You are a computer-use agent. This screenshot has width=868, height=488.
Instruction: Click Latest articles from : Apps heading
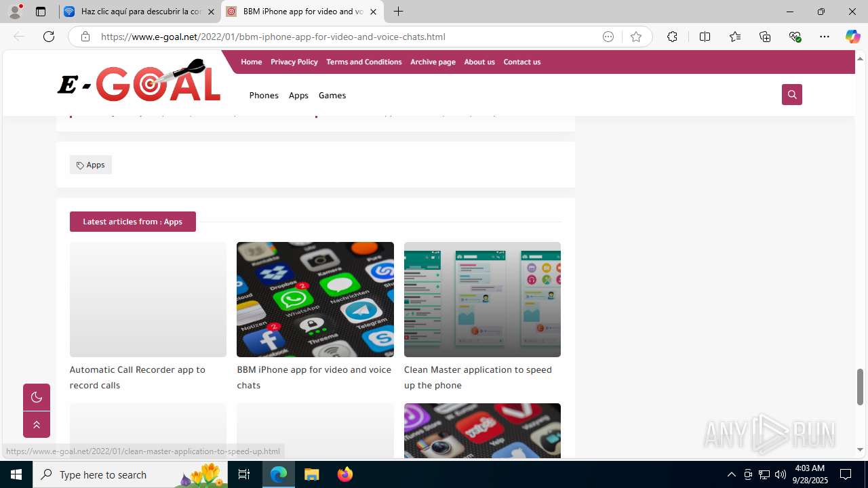click(x=132, y=222)
